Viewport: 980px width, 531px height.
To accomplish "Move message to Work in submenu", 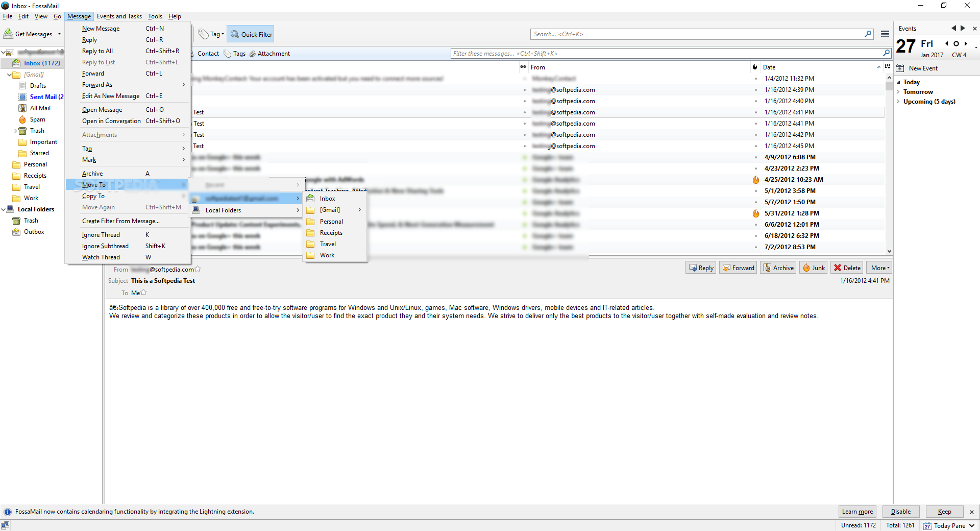I will 335,255.
